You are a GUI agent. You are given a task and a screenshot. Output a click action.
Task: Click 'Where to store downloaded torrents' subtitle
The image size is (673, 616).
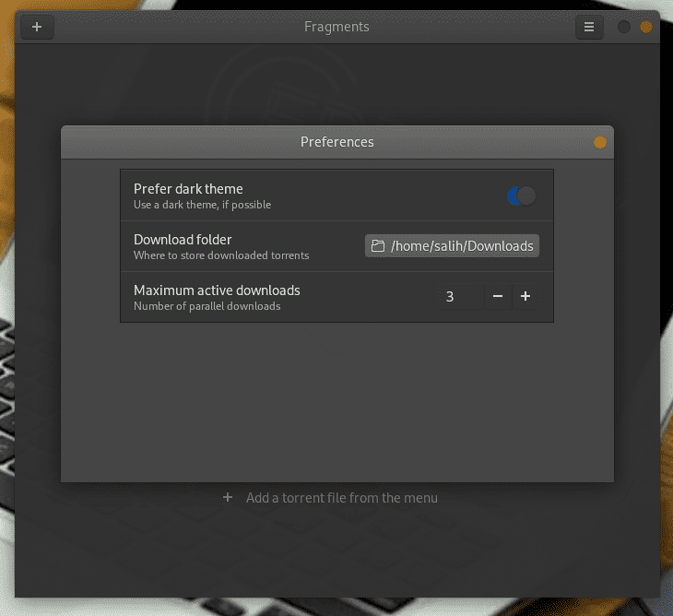pyautogui.click(x=221, y=255)
